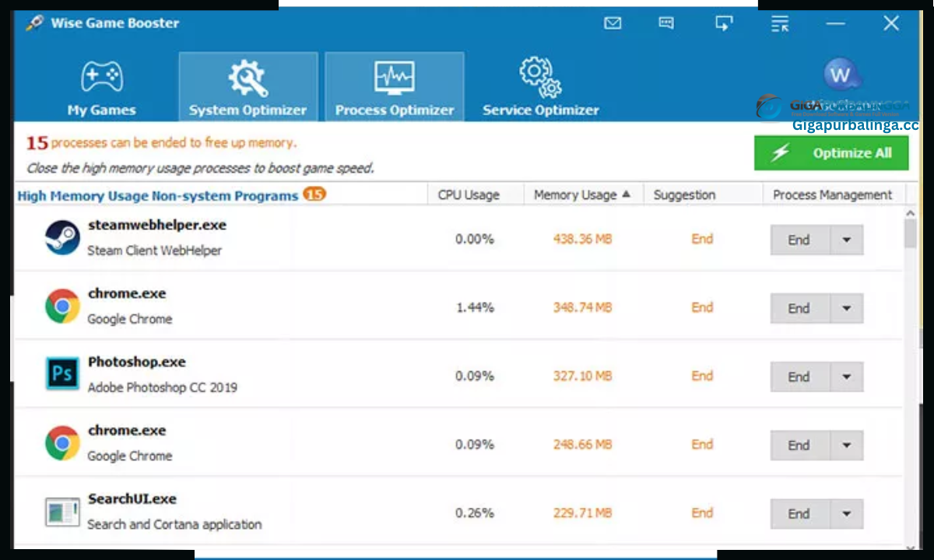Select the Photoshop.exe process name

(137, 362)
